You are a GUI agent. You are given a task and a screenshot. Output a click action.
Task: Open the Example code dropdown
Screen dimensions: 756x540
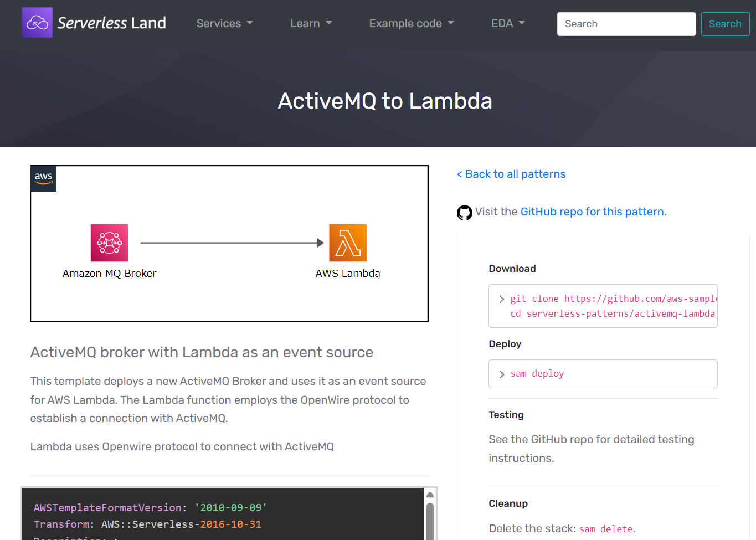pos(412,23)
